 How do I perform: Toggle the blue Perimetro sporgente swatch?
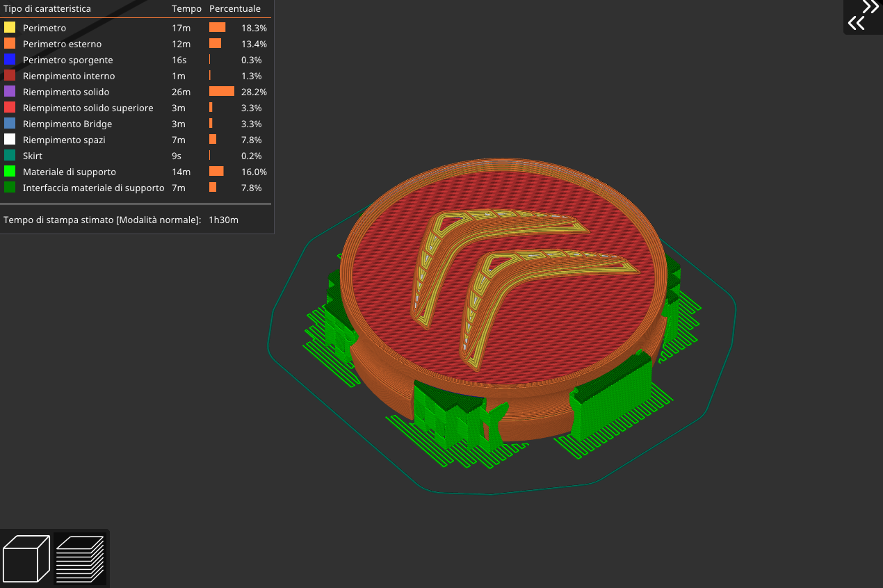pos(10,60)
